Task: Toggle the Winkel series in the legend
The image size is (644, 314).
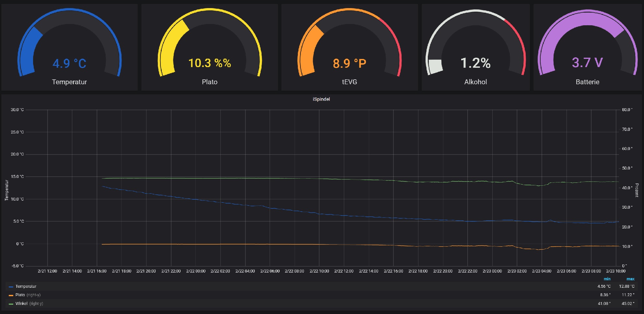Action: tap(21, 304)
